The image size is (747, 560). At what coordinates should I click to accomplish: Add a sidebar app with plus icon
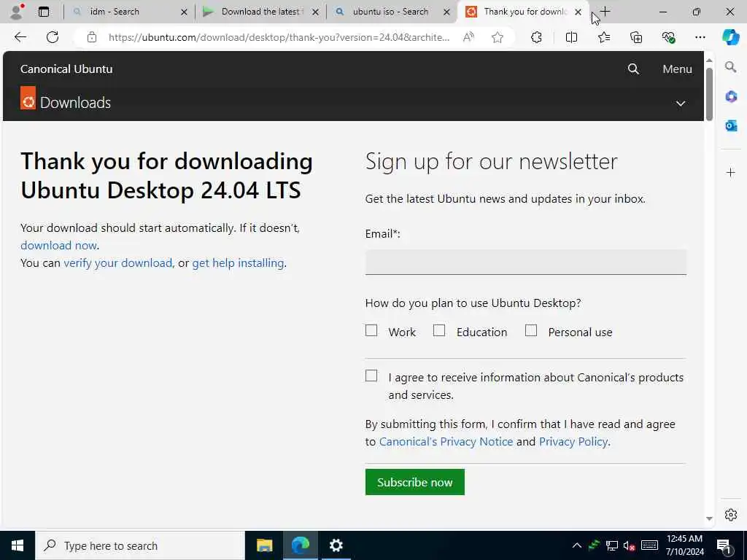pos(731,172)
